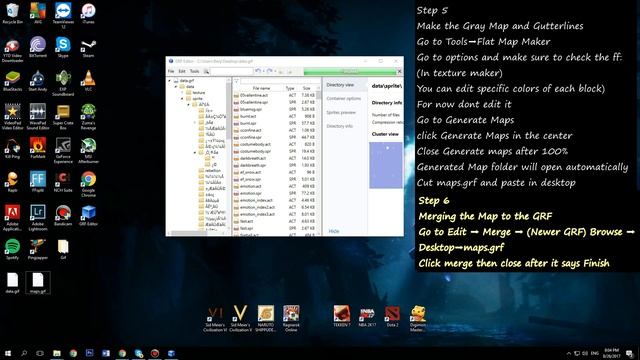Open the Super Crate Box shortcut
640x360 pixels.
click(x=63, y=117)
